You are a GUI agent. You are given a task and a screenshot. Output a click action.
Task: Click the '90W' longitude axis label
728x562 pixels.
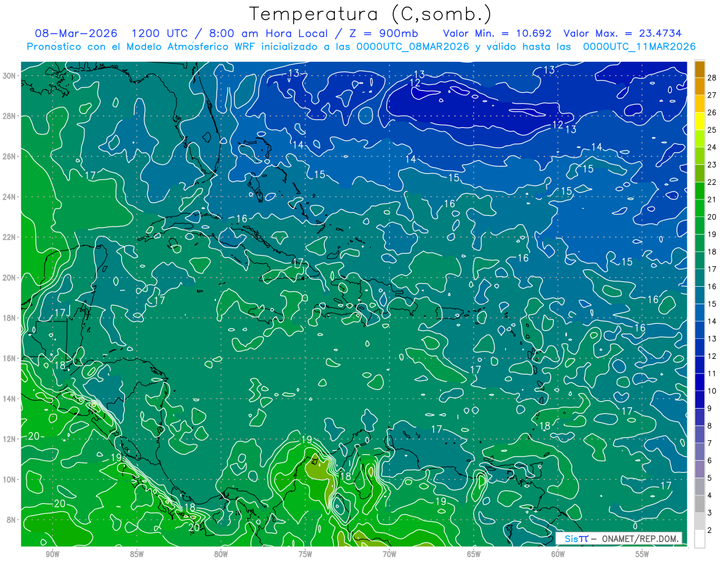(x=53, y=554)
